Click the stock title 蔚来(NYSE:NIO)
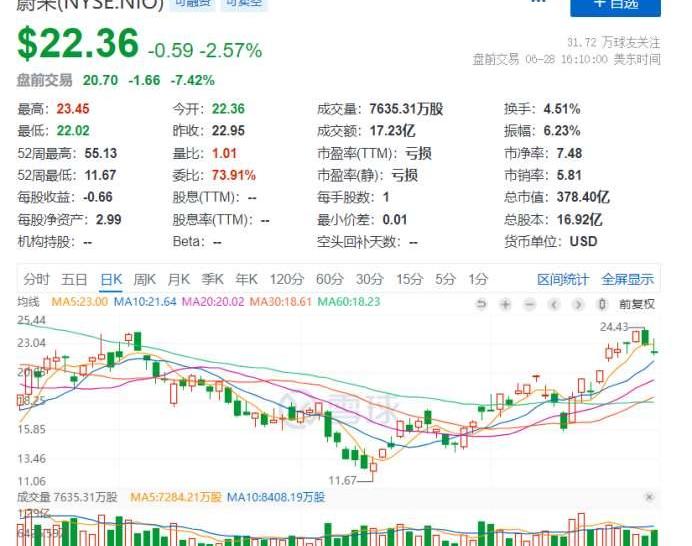 tap(90, 4)
